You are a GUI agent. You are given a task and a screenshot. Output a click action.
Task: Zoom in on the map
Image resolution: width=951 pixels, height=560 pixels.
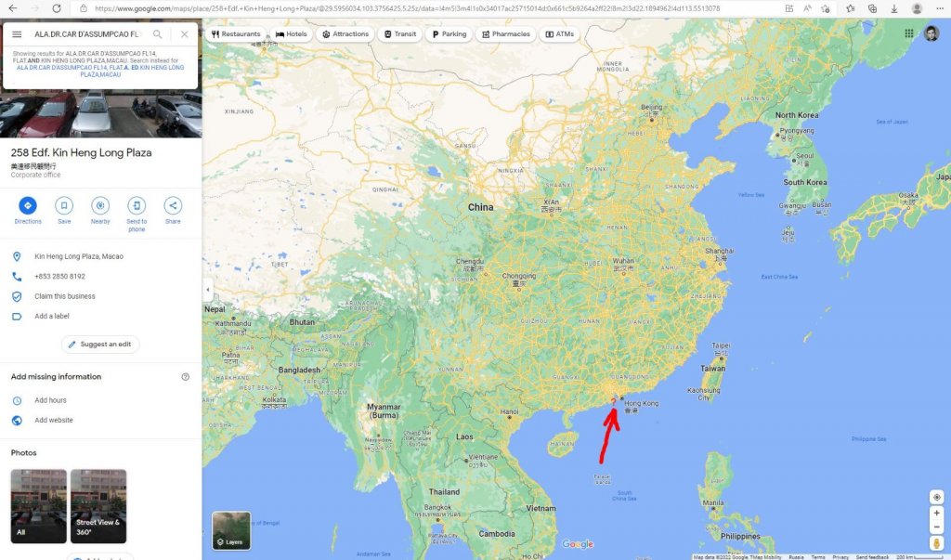click(937, 514)
